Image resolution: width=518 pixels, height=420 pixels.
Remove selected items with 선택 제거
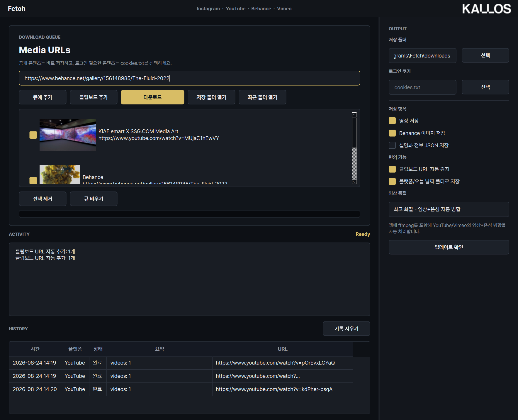[43, 199]
